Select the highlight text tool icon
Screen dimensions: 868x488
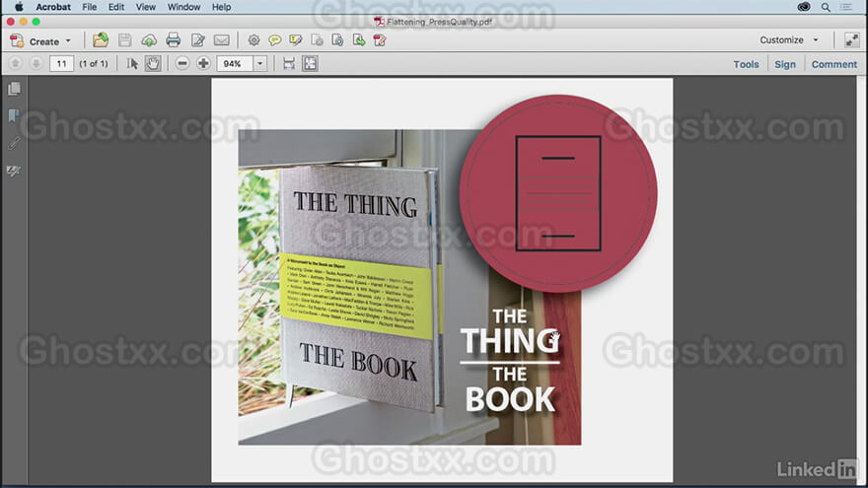(x=296, y=40)
